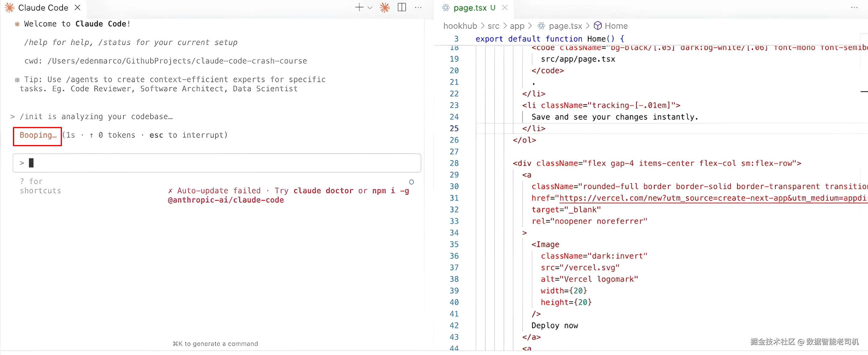The image size is (868, 355).
Task: Click the orange Claude Code toolbar icon
Action: [x=384, y=8]
